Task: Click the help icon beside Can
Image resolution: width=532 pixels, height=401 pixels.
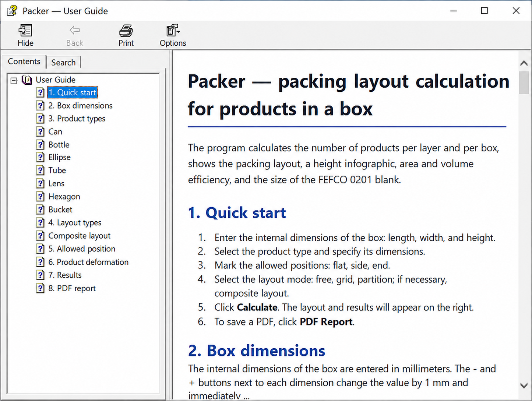Action: tap(40, 131)
